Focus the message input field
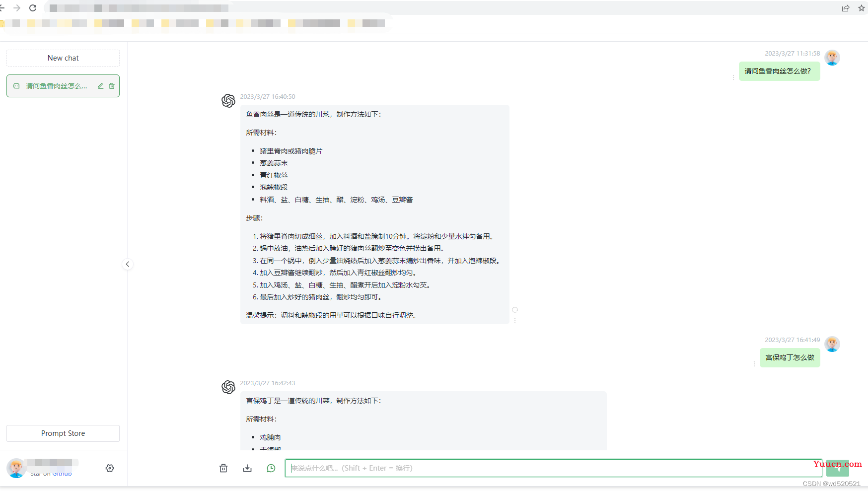The height and width of the screenshot is (491, 868). [x=553, y=468]
